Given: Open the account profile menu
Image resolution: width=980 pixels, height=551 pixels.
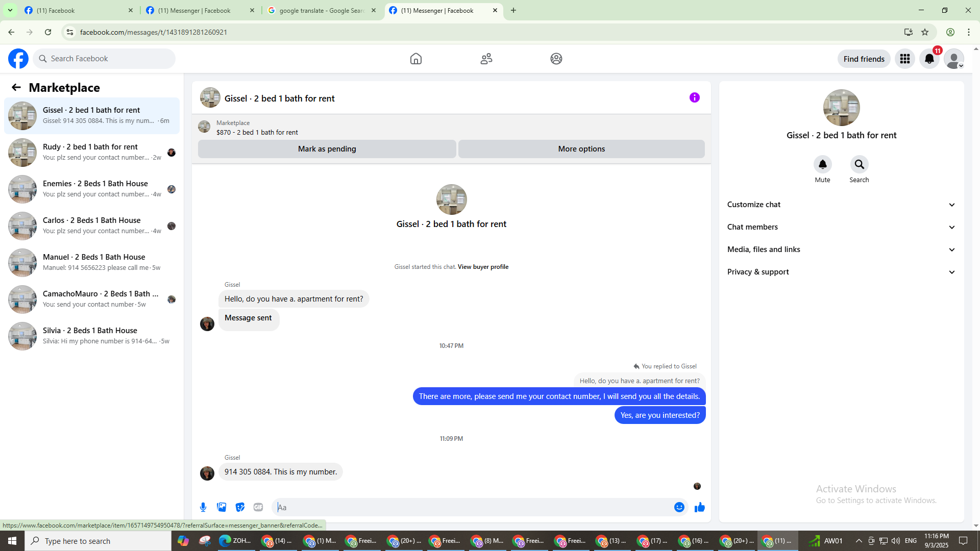Looking at the screenshot, I should coord(954,59).
